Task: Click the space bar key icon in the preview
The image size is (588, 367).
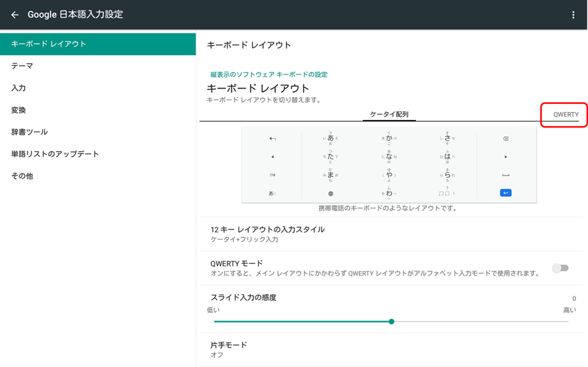Action: (x=506, y=175)
